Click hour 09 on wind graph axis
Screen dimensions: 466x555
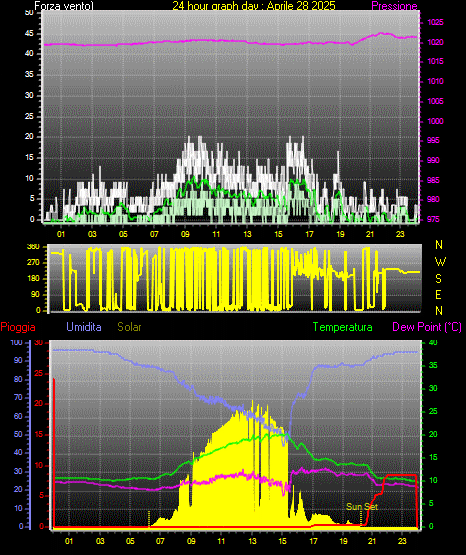(185, 234)
